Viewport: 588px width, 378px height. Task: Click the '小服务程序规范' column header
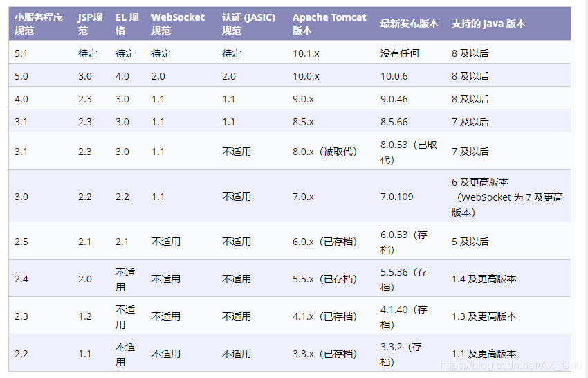click(39, 24)
